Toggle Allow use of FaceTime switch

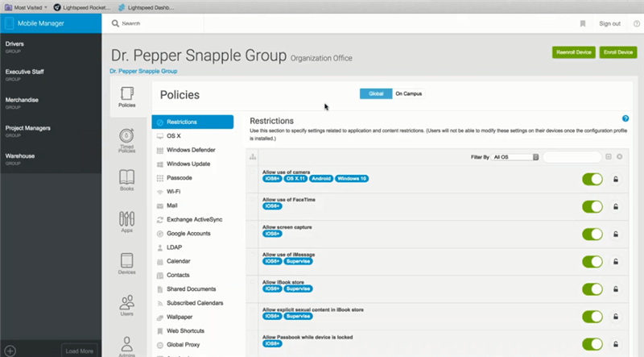592,207
